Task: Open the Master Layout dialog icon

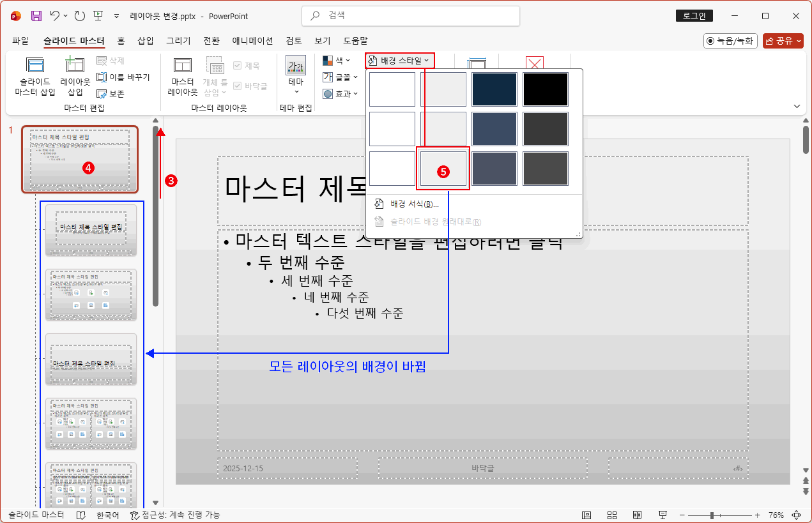Action: [x=183, y=78]
